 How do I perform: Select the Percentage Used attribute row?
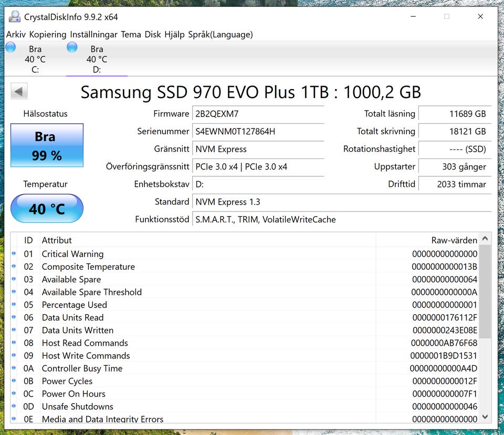245,305
